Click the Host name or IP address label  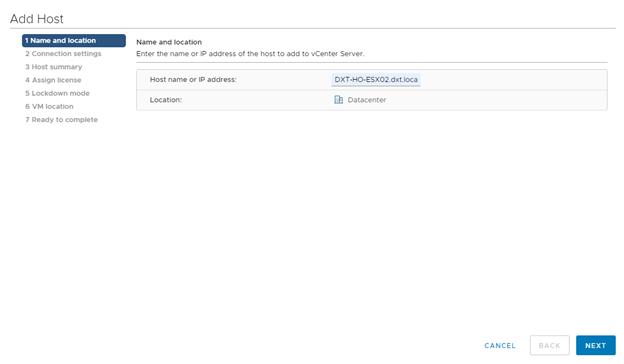[x=193, y=80]
